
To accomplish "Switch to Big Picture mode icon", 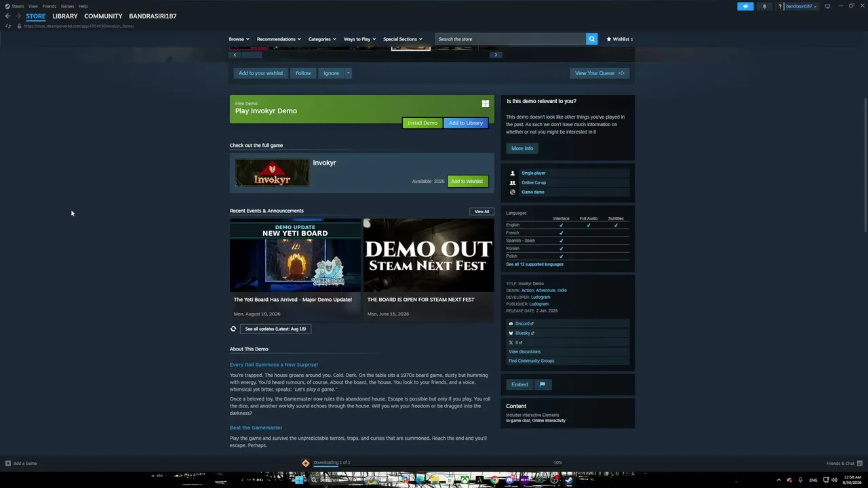I will pos(827,6).
